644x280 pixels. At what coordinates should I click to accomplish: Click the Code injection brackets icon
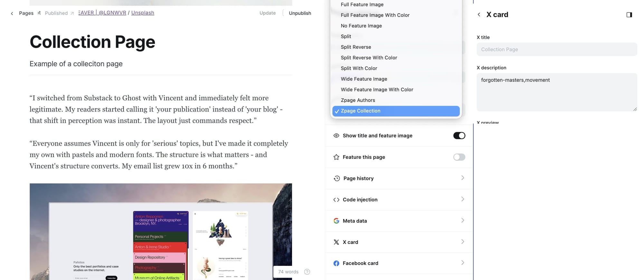pos(336,200)
